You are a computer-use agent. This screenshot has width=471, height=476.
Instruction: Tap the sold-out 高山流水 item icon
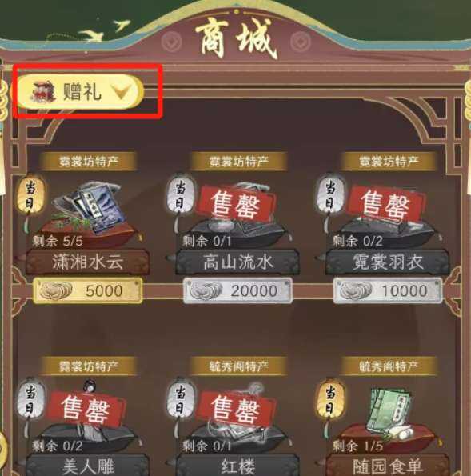(x=238, y=213)
